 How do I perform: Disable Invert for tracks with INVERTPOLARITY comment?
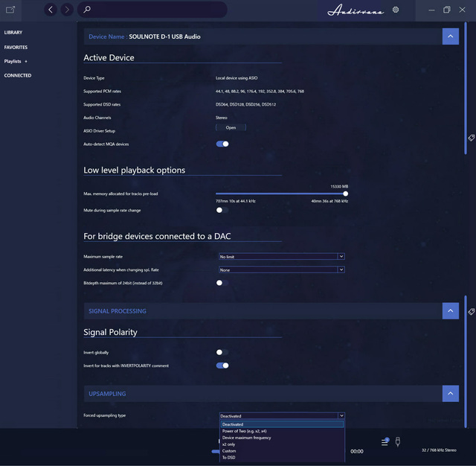[x=222, y=366]
